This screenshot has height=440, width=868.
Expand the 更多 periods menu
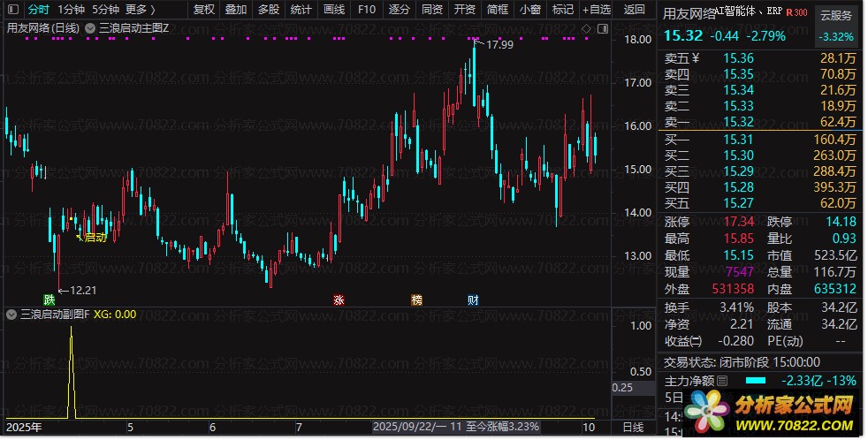point(140,10)
